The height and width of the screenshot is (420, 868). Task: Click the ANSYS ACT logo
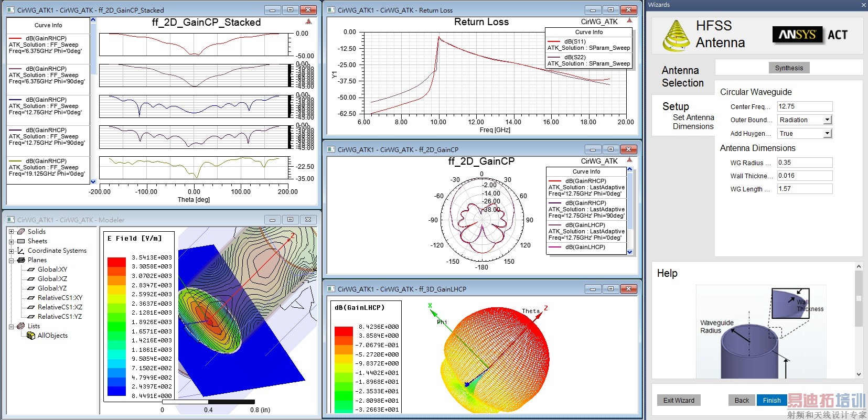coord(810,35)
